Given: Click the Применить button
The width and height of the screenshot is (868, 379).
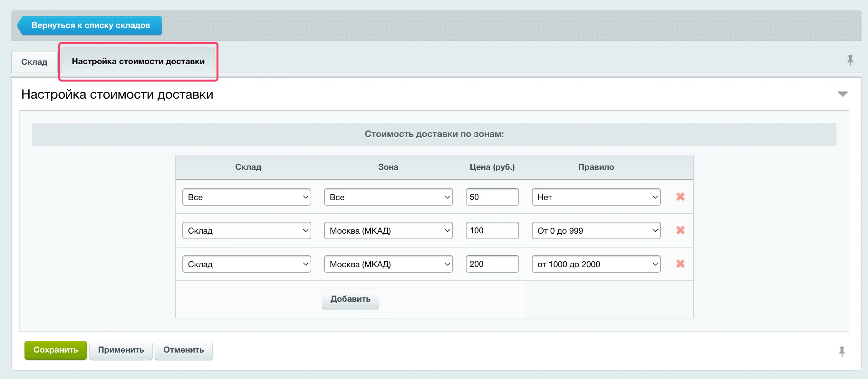Looking at the screenshot, I should (121, 350).
